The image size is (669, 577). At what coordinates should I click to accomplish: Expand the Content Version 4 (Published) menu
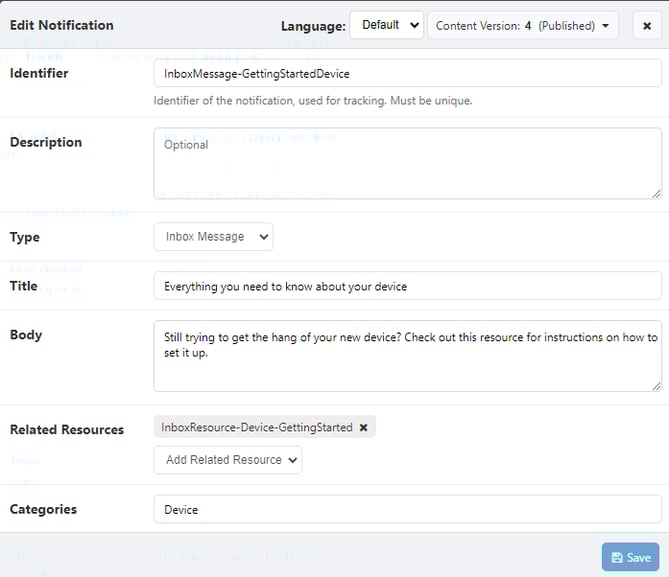[522, 25]
